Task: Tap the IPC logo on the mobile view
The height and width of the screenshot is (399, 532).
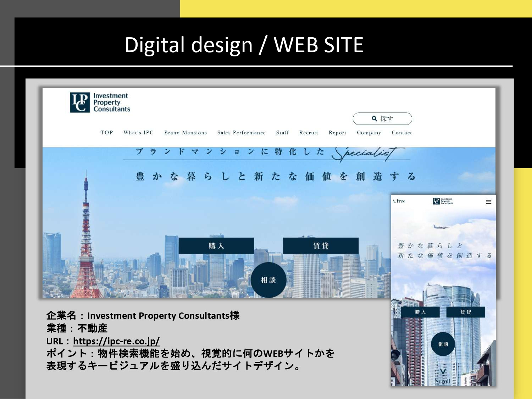Action: pos(443,201)
